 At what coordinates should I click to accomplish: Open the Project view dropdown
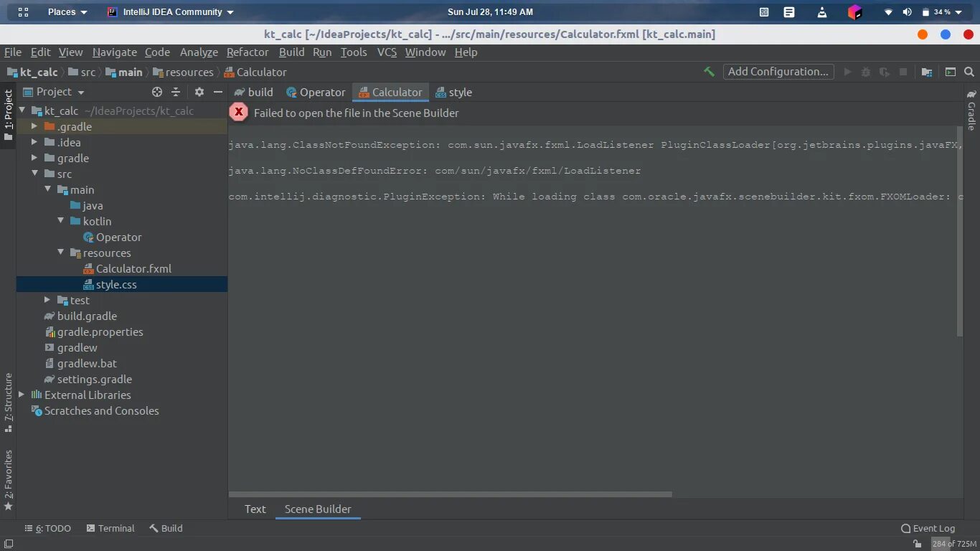(x=54, y=92)
